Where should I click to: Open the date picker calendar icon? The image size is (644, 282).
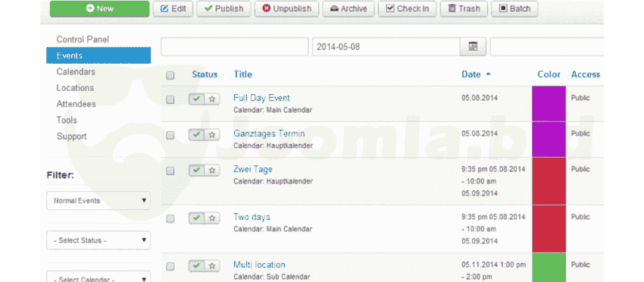click(473, 47)
